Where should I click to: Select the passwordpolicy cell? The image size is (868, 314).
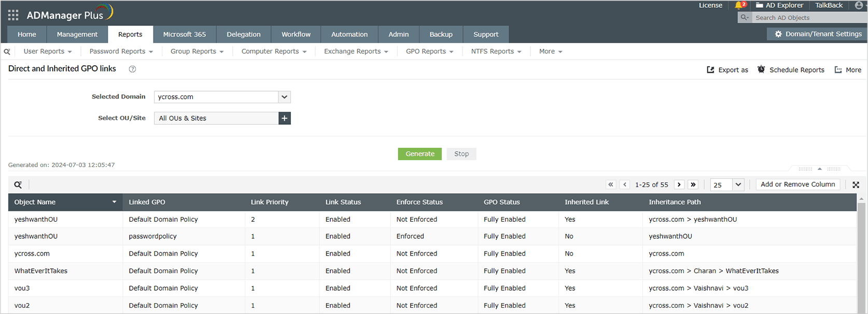point(152,236)
